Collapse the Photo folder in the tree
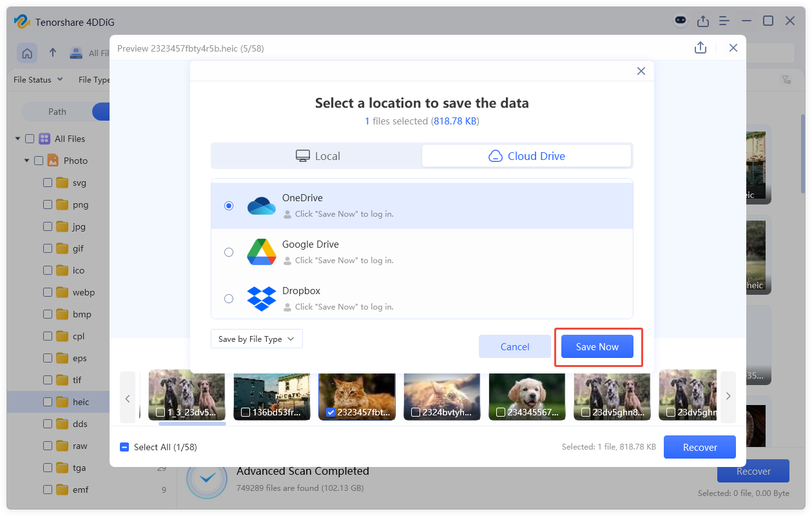This screenshot has height=516, width=812. click(27, 160)
